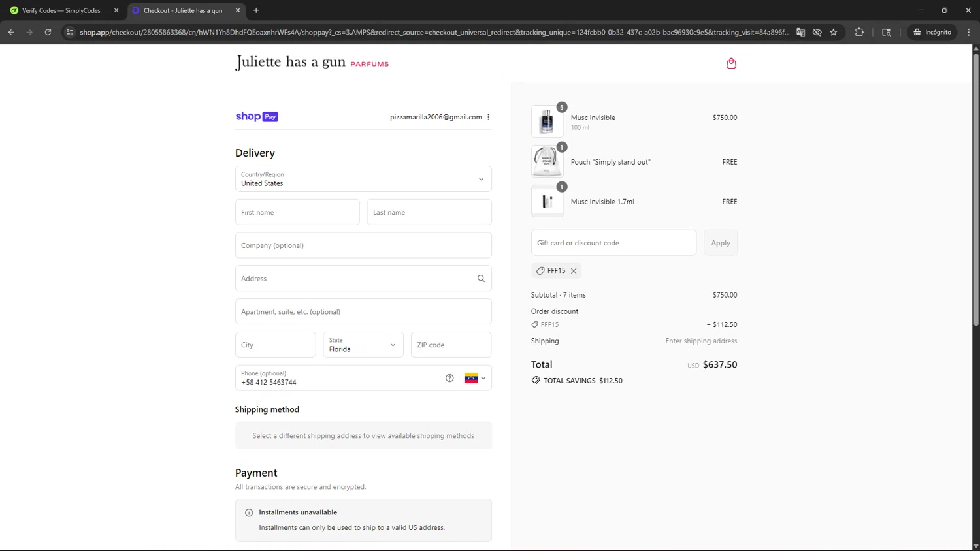View site information icon in address bar
This screenshot has height=551, width=980.
pyautogui.click(x=70, y=32)
